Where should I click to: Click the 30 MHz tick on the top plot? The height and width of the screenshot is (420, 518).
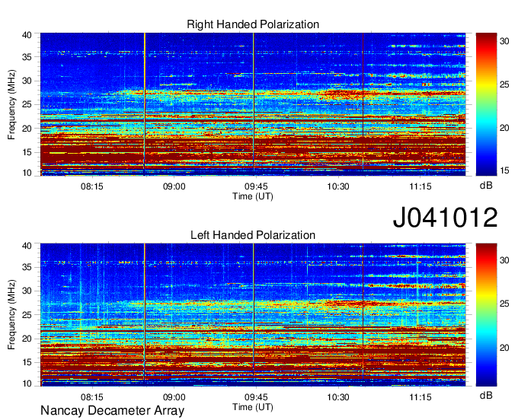pos(27,81)
